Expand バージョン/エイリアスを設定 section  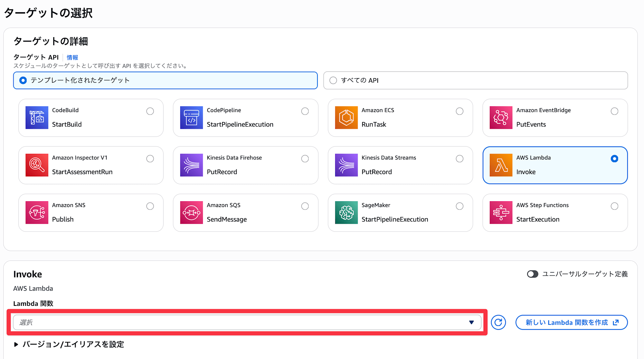pyautogui.click(x=69, y=344)
